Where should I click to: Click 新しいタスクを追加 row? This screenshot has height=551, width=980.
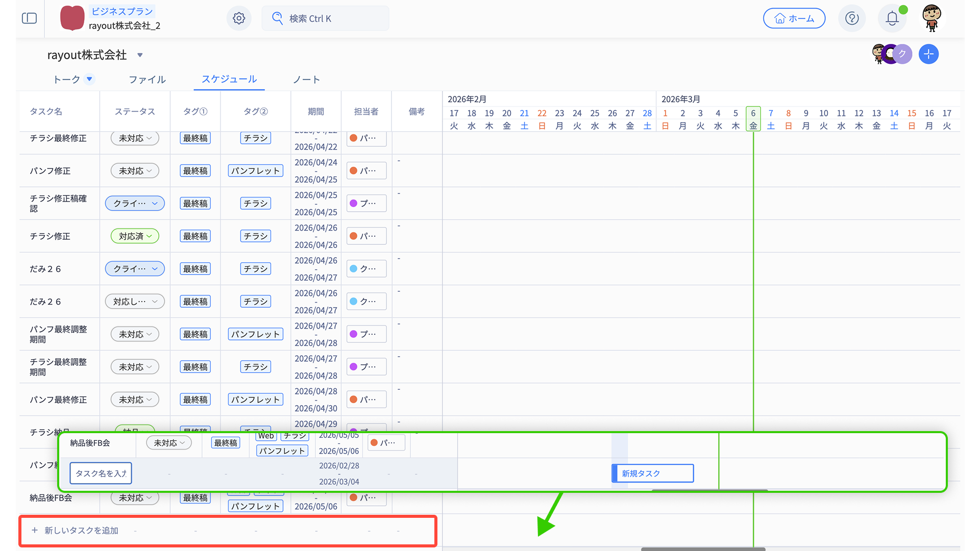[82, 531]
